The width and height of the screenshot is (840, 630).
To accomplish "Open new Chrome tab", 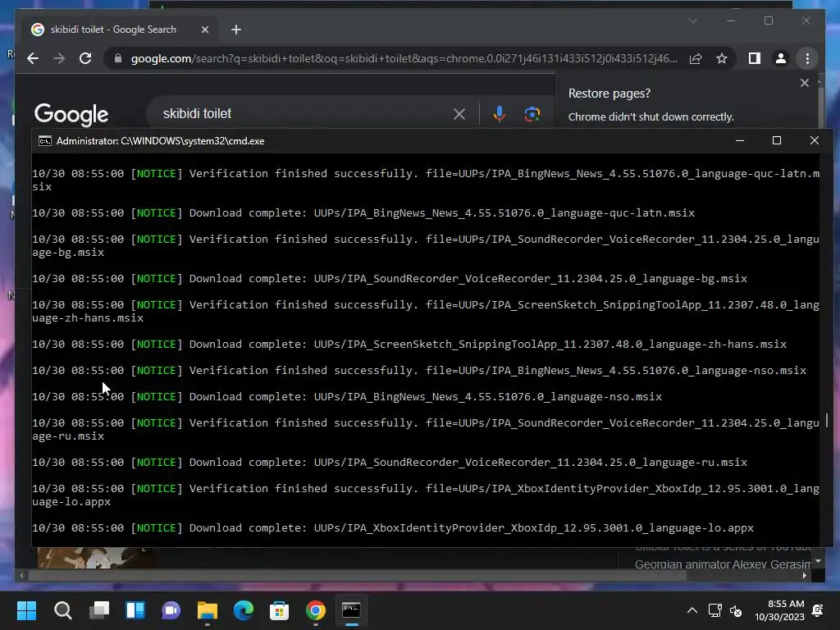I will [236, 30].
